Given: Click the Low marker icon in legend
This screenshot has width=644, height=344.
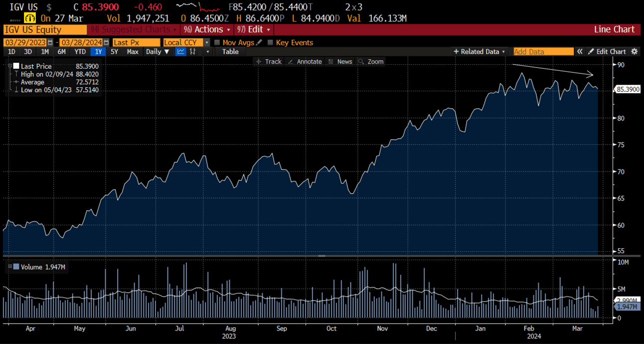Looking at the screenshot, I should 16,90.
